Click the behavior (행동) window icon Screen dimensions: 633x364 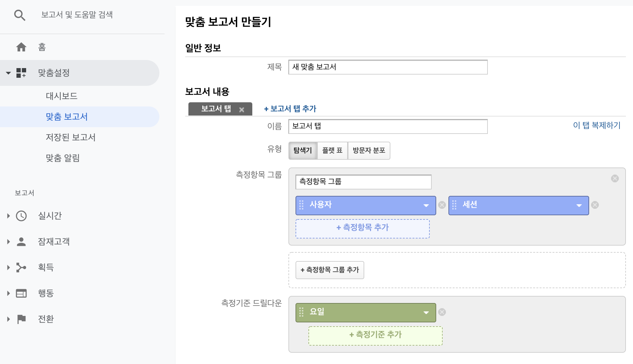tap(21, 293)
